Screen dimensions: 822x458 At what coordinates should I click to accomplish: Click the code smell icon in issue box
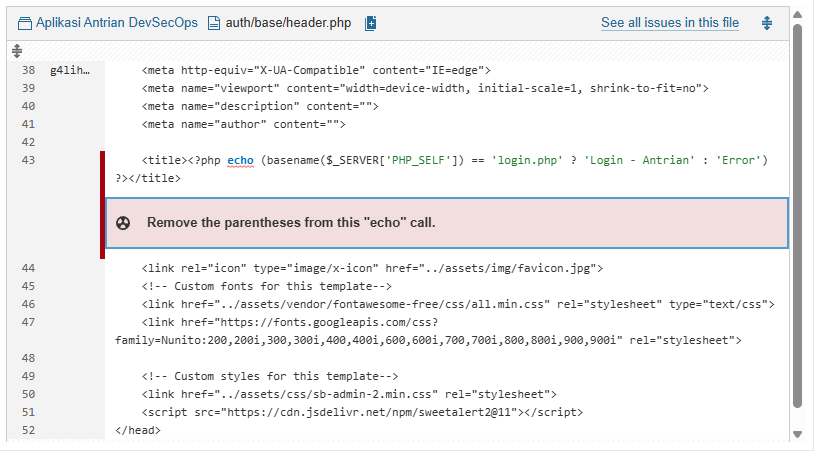point(123,222)
